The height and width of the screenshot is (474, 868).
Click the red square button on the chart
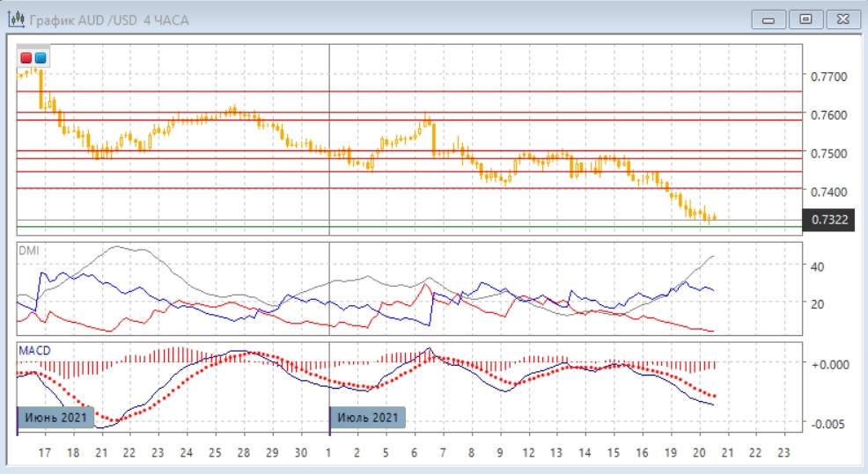26,58
